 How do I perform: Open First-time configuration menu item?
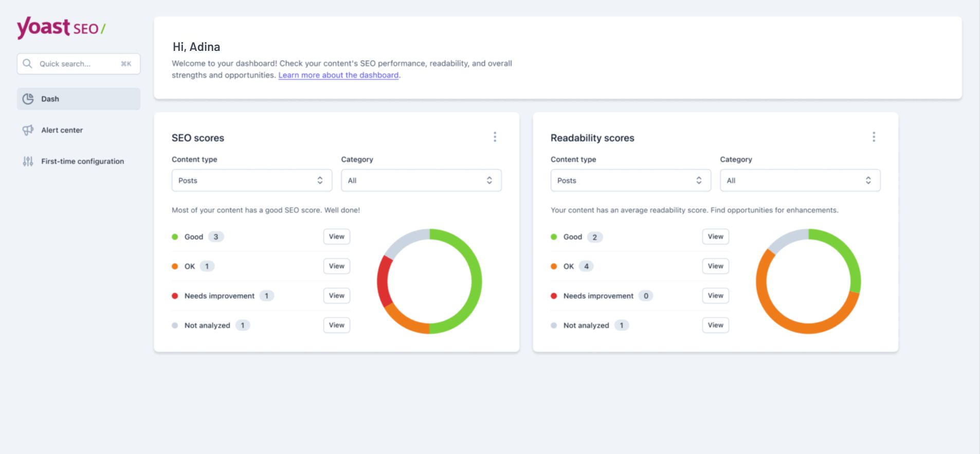82,161
